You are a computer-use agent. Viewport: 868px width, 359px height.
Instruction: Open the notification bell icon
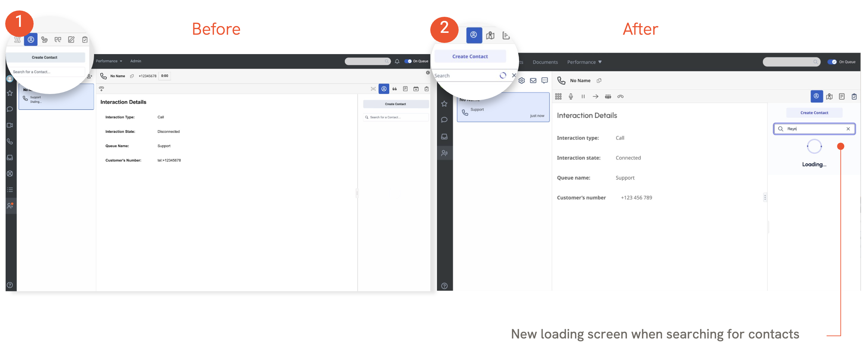[397, 62]
